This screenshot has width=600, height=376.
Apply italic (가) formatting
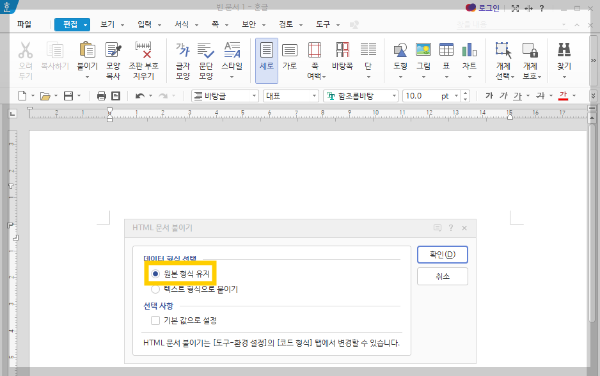pos(503,96)
